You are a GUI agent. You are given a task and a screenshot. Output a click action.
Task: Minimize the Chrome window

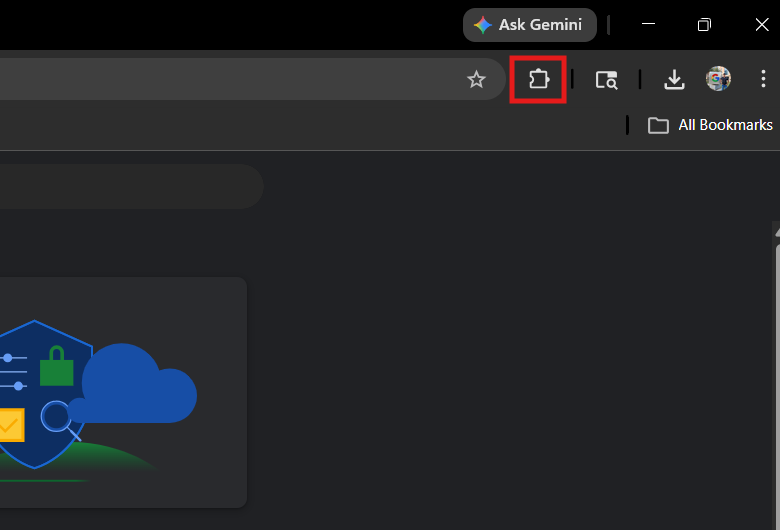pos(648,24)
